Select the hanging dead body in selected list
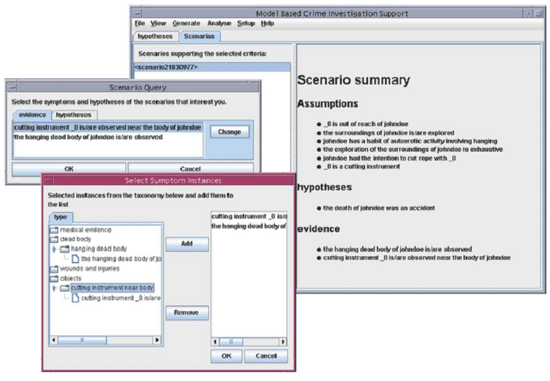 tap(249, 226)
